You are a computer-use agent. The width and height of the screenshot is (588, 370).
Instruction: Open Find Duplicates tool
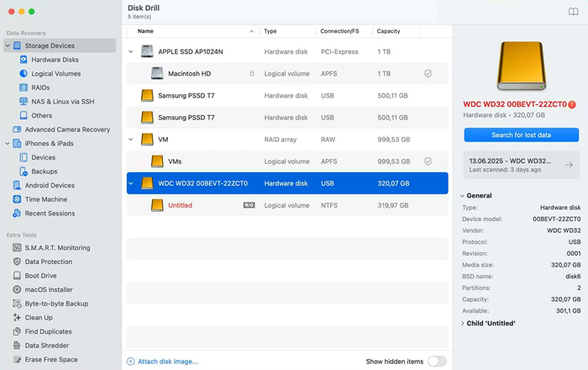[x=48, y=331]
